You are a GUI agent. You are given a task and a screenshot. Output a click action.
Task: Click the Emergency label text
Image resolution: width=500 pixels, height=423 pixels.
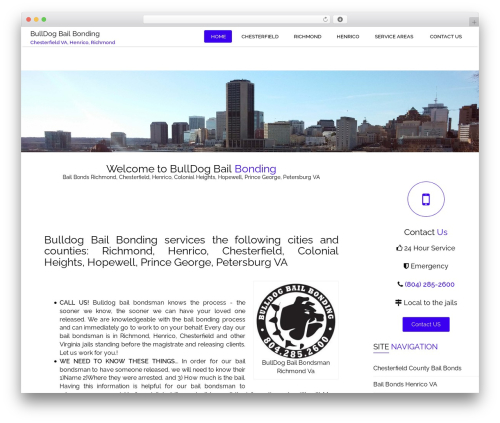(x=429, y=266)
